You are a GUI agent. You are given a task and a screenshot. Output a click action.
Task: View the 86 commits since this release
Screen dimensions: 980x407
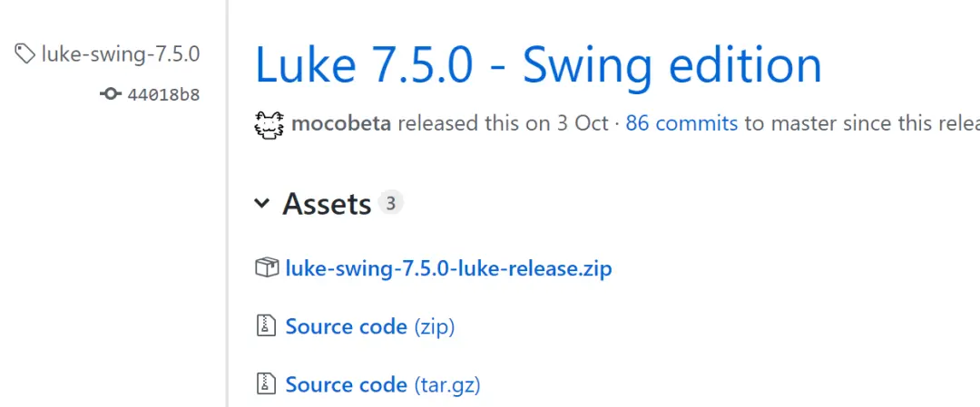coord(681,123)
